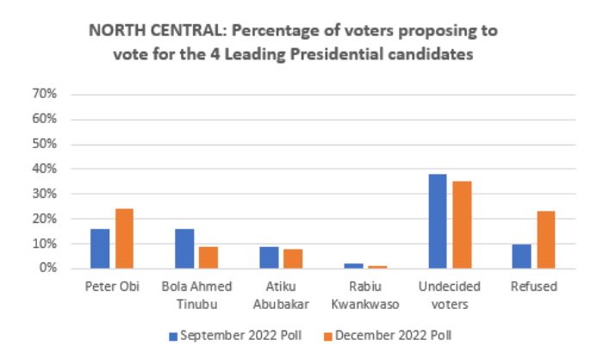Image resolution: width=591 pixels, height=364 pixels.
Task: Select the blue Bola Ahmed Tinubu bar
Action: [x=184, y=249]
